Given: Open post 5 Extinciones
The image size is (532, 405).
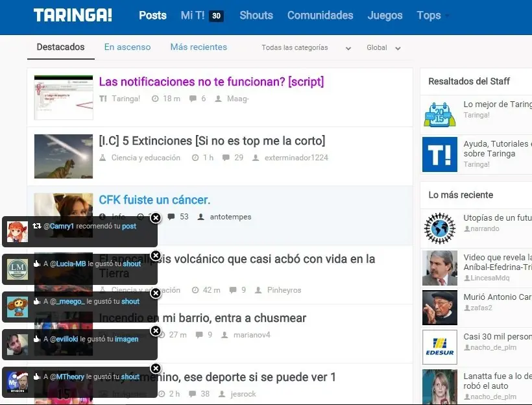Looking at the screenshot, I should click(x=212, y=141).
